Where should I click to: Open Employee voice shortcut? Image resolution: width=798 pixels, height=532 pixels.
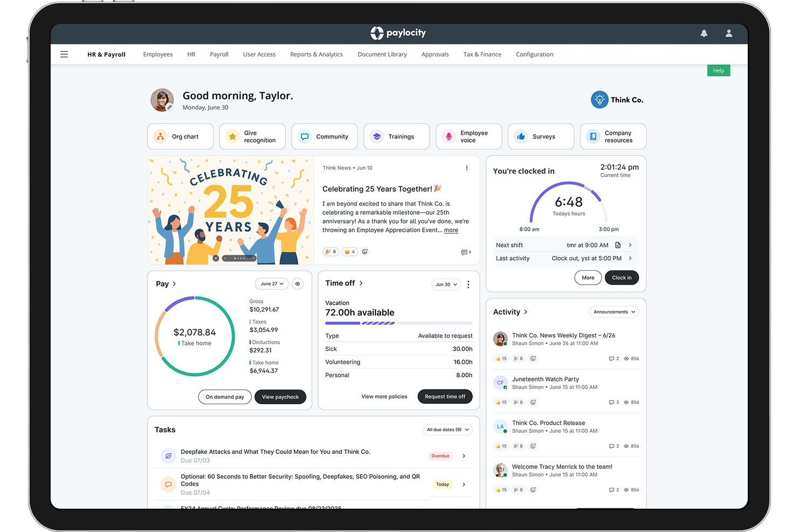click(x=469, y=136)
